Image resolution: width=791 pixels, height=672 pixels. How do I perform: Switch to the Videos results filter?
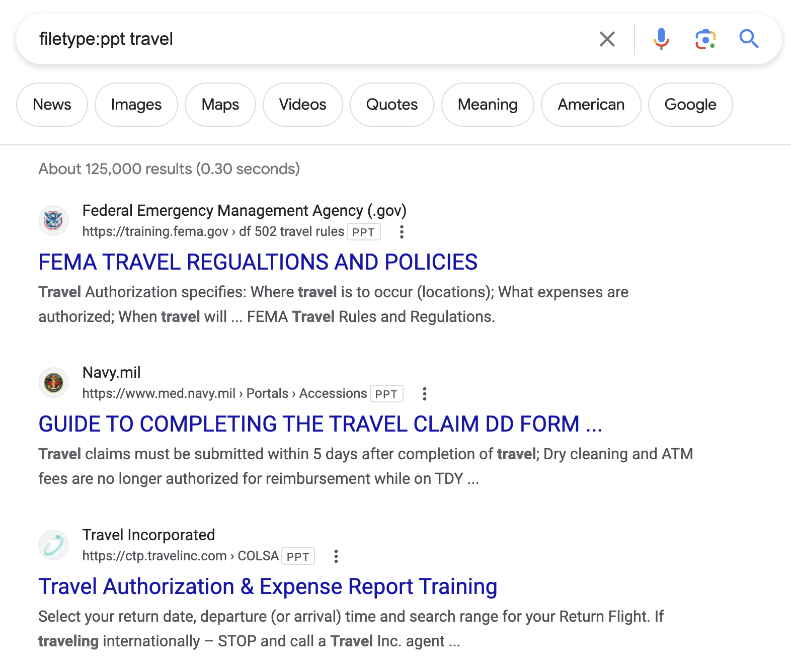(x=302, y=105)
